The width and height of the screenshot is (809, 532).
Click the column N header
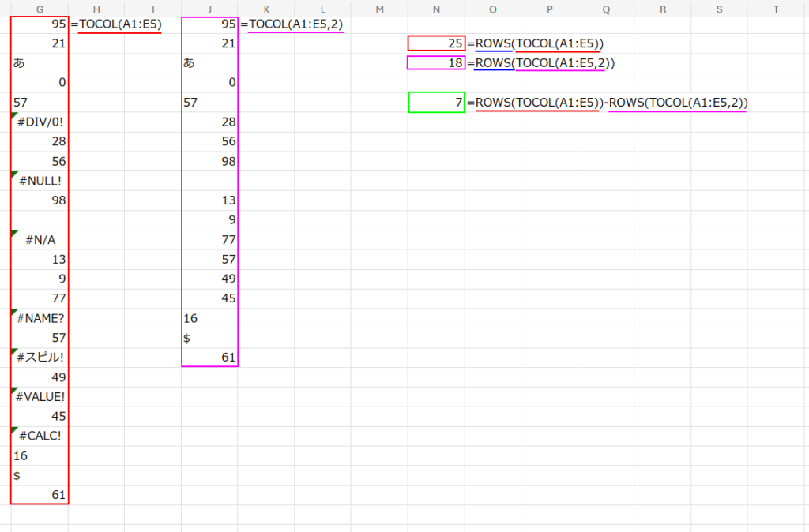click(436, 9)
